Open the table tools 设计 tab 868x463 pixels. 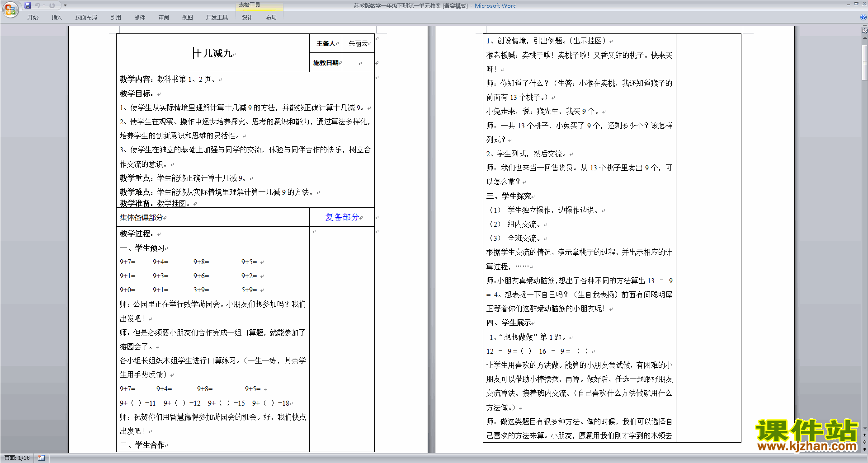247,17
